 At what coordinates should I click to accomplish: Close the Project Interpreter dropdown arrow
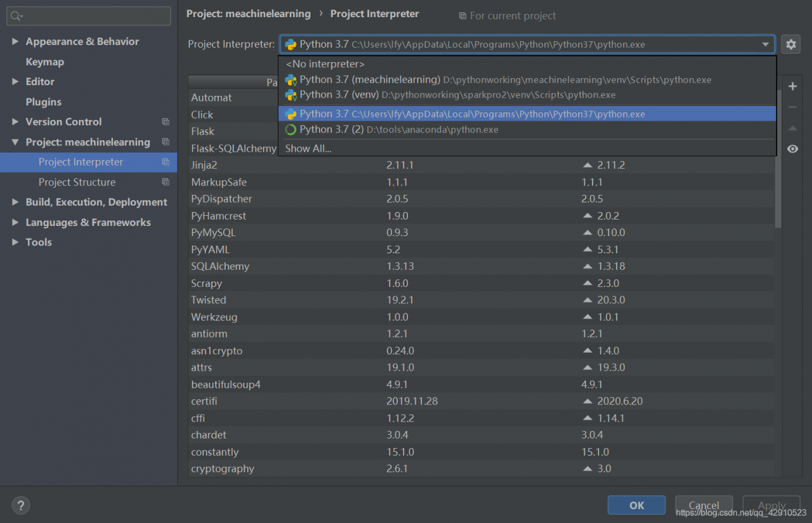766,44
